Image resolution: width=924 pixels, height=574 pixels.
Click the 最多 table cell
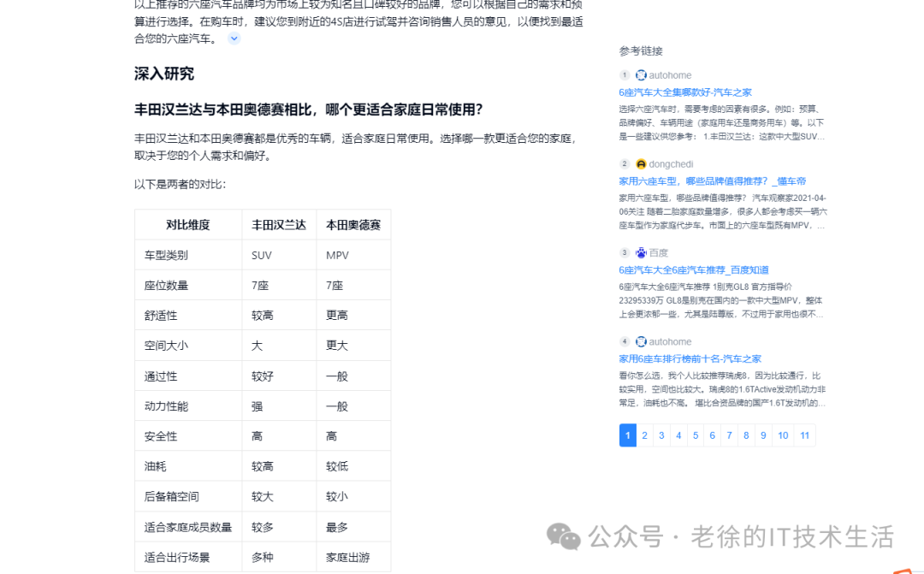pos(337,528)
